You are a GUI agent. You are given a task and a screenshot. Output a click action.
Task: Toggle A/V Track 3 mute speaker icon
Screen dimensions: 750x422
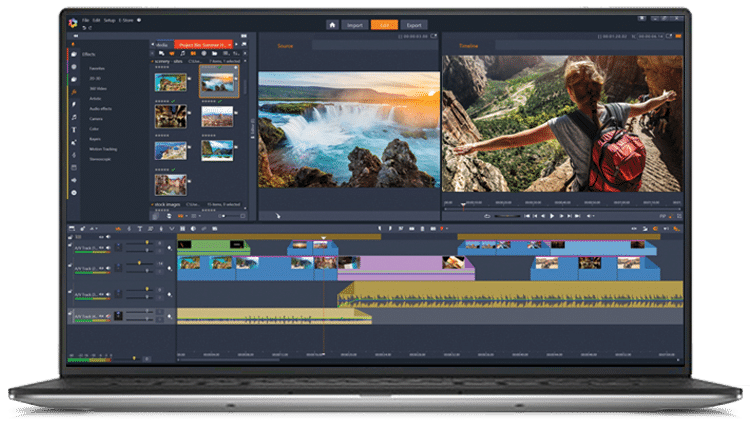pyautogui.click(x=108, y=295)
